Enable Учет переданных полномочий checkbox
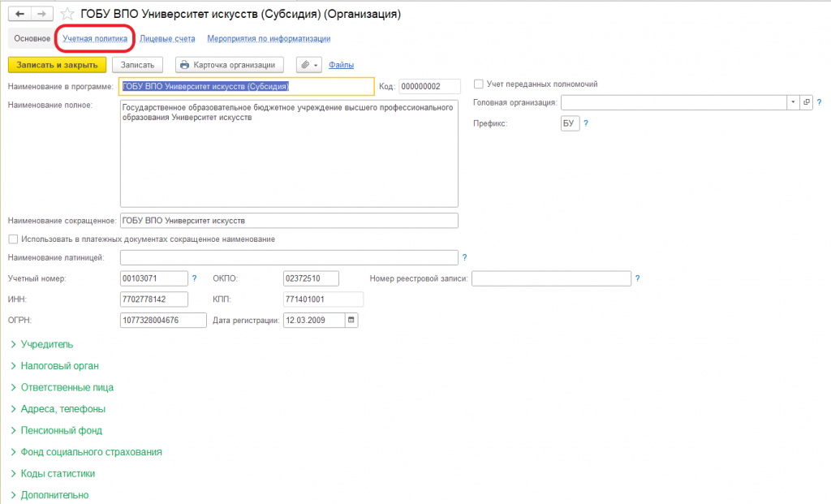 pos(479,84)
